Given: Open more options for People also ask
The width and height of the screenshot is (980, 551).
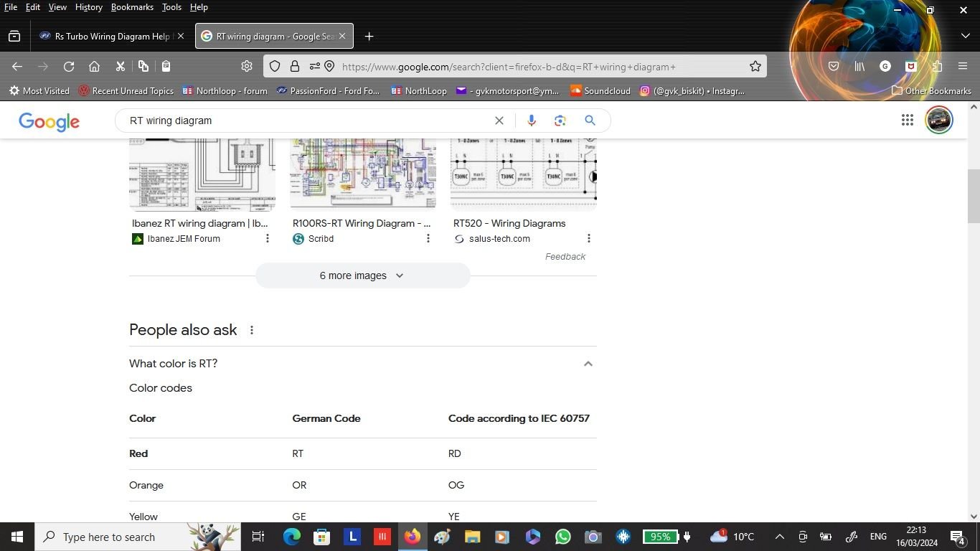Looking at the screenshot, I should tap(252, 330).
